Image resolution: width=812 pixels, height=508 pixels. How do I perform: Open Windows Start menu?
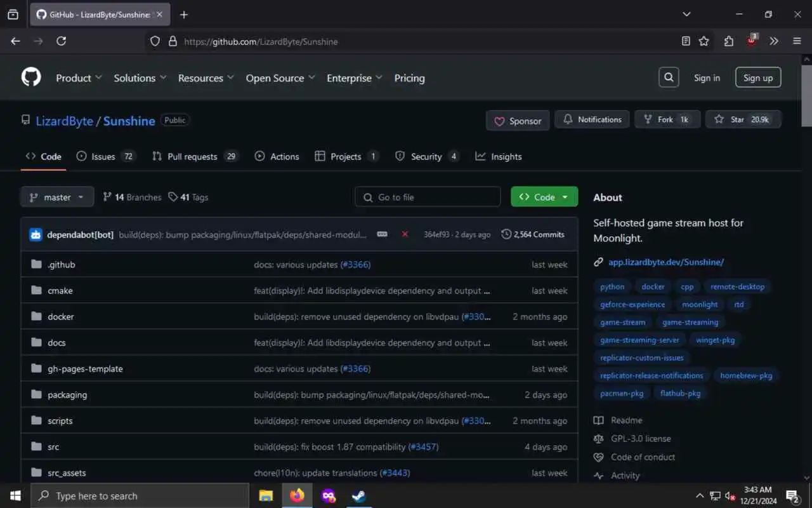[15, 496]
